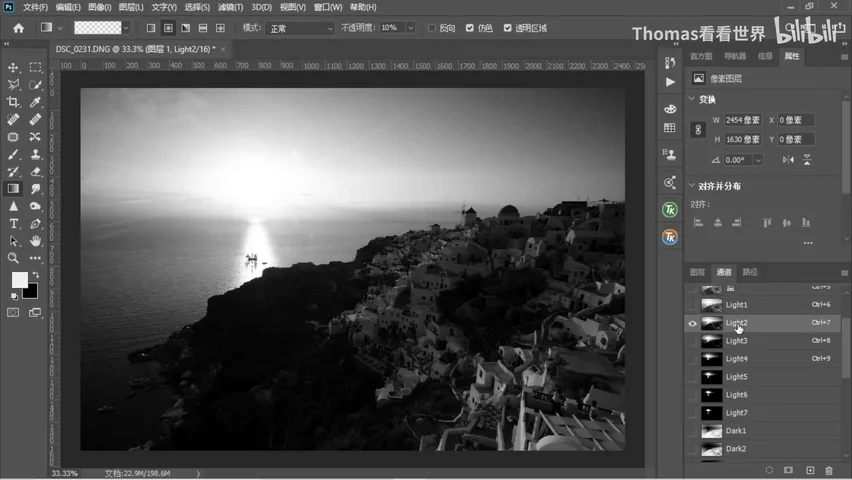Switch to the 图层 (Layers) tab
This screenshot has height=480, width=852.
point(697,272)
